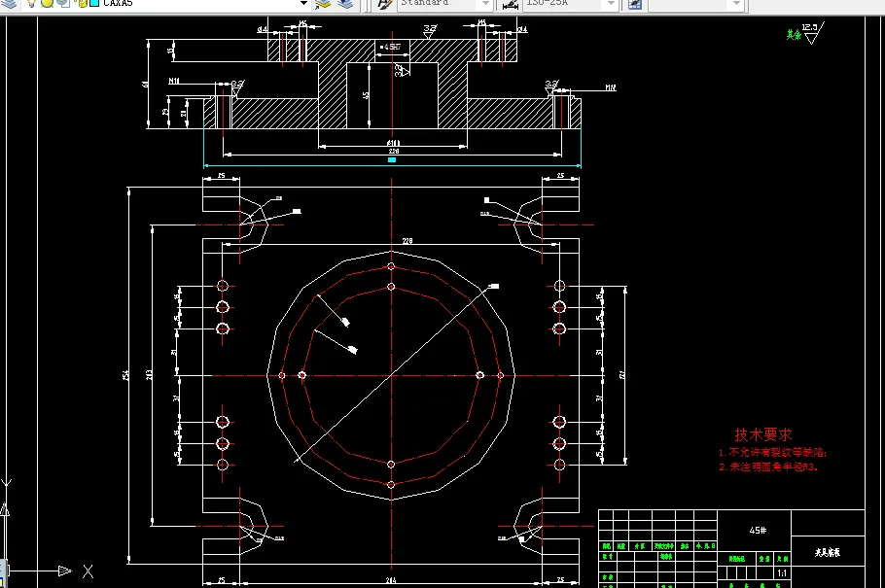
Task: Open the Layer Properties Manager icon
Action: [10, 3]
